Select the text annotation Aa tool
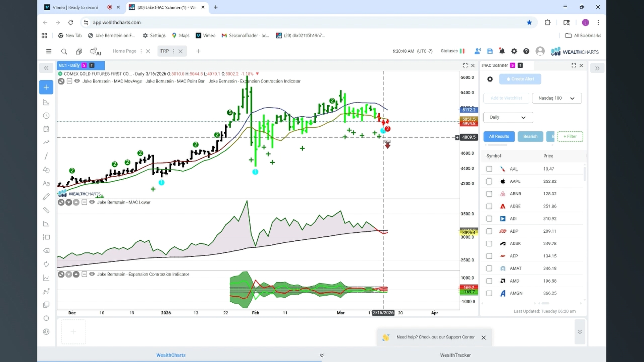This screenshot has height=362, width=644. (x=46, y=183)
